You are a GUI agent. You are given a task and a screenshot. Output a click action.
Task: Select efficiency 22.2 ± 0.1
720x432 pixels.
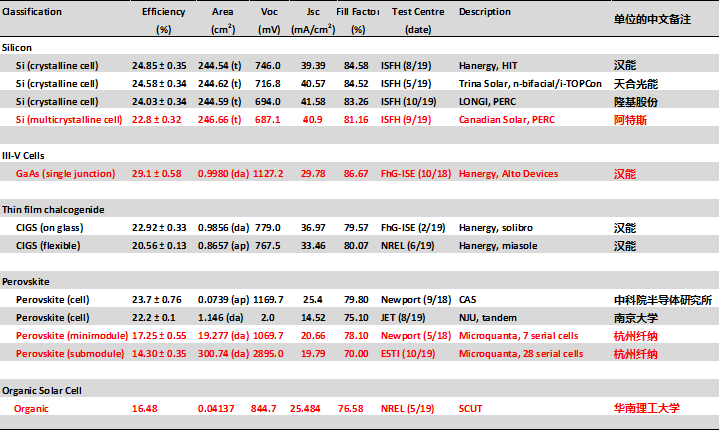click(x=154, y=318)
